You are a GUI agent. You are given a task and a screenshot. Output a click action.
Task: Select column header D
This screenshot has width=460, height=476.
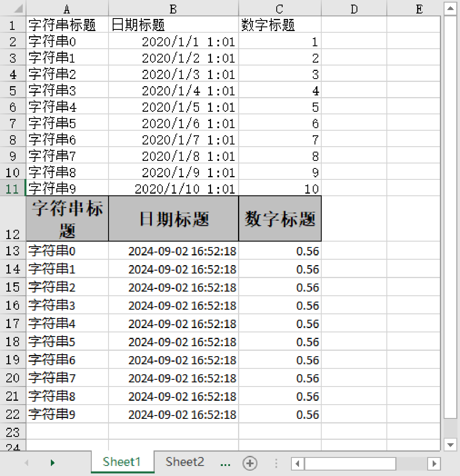coord(354,9)
